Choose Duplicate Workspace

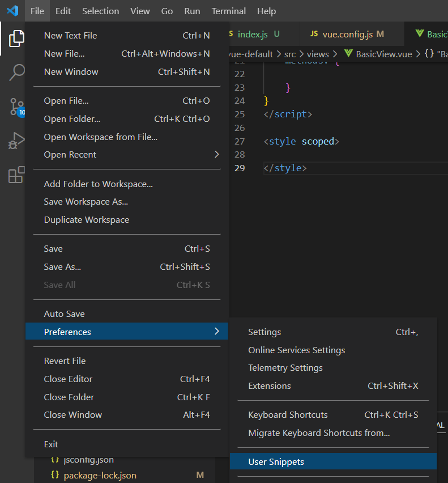127,220
